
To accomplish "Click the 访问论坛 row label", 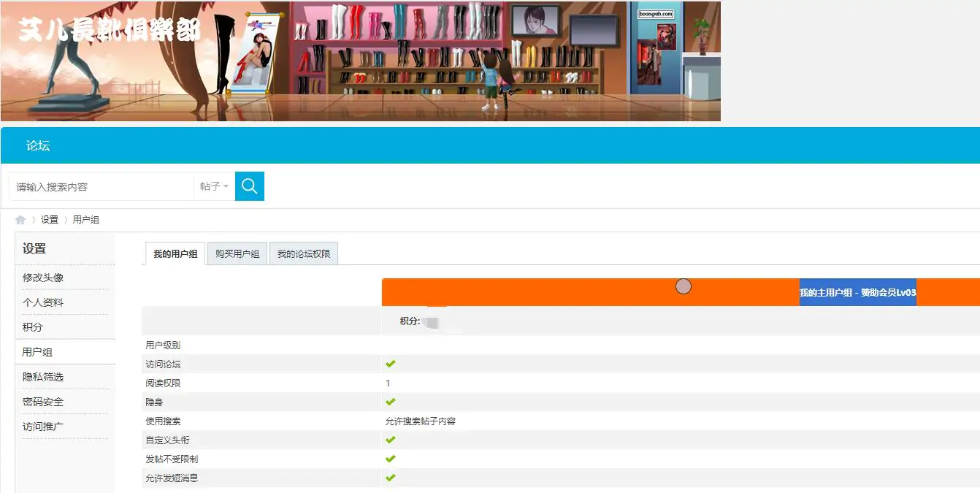I will point(163,364).
